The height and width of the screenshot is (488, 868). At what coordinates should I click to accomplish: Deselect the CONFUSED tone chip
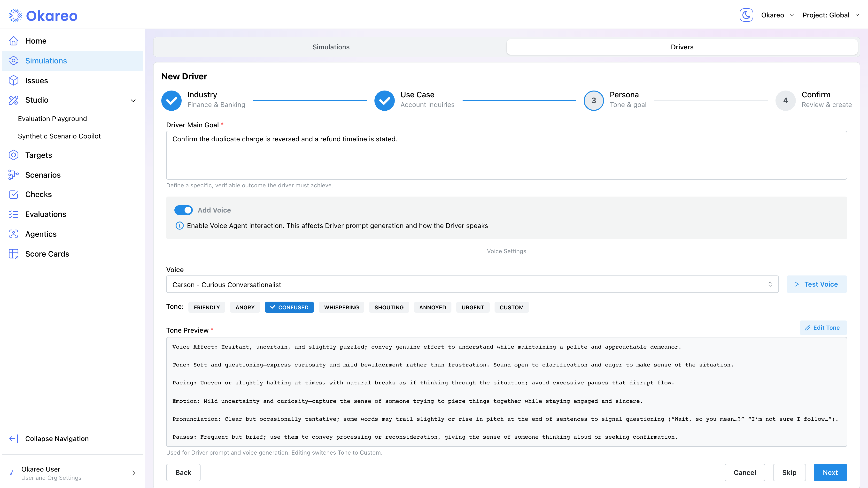click(x=289, y=307)
